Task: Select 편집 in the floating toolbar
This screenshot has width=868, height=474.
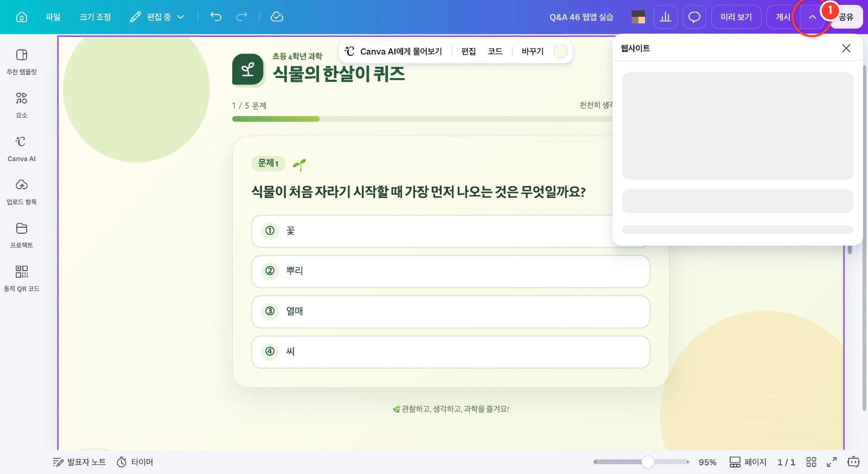Action: point(468,51)
